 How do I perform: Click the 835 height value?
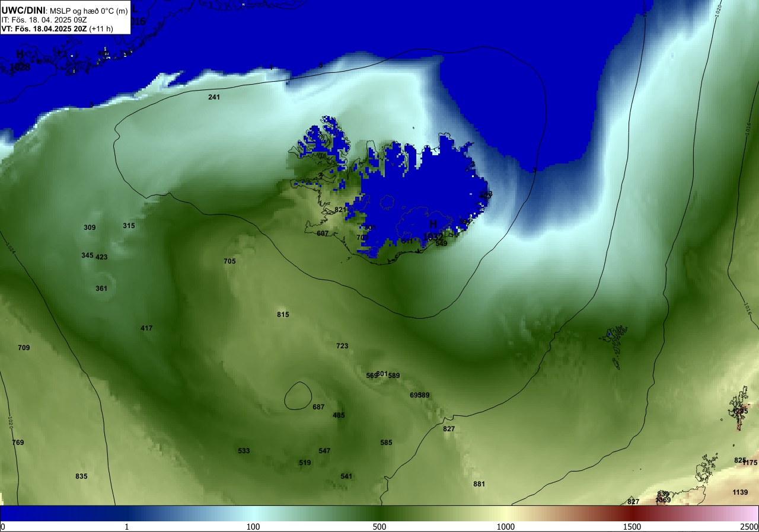pyautogui.click(x=81, y=476)
